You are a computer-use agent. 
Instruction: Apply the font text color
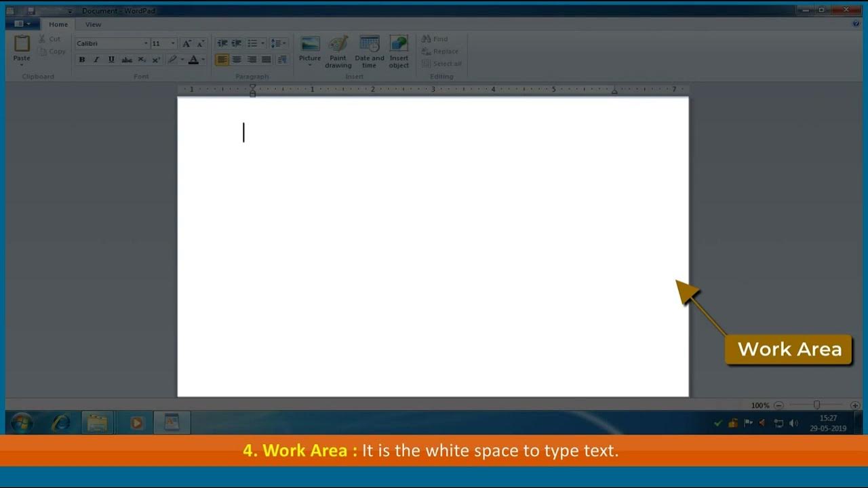tap(193, 60)
